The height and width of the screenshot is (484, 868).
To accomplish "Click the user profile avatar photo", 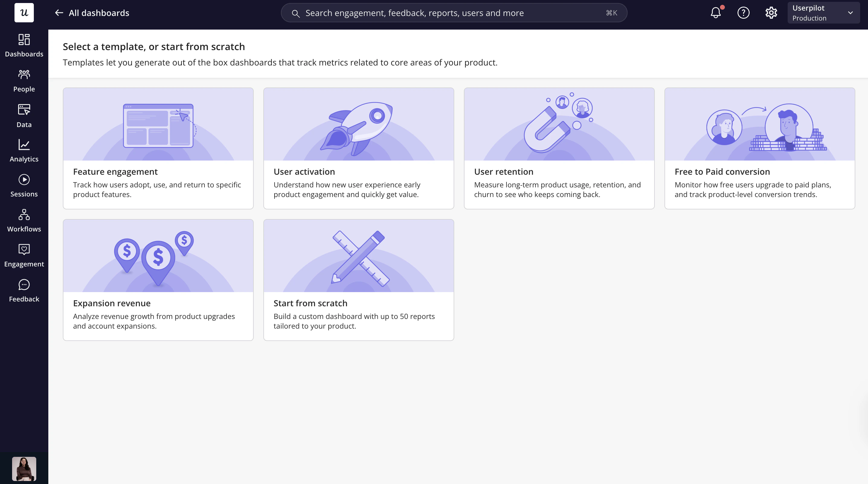I will [24, 469].
